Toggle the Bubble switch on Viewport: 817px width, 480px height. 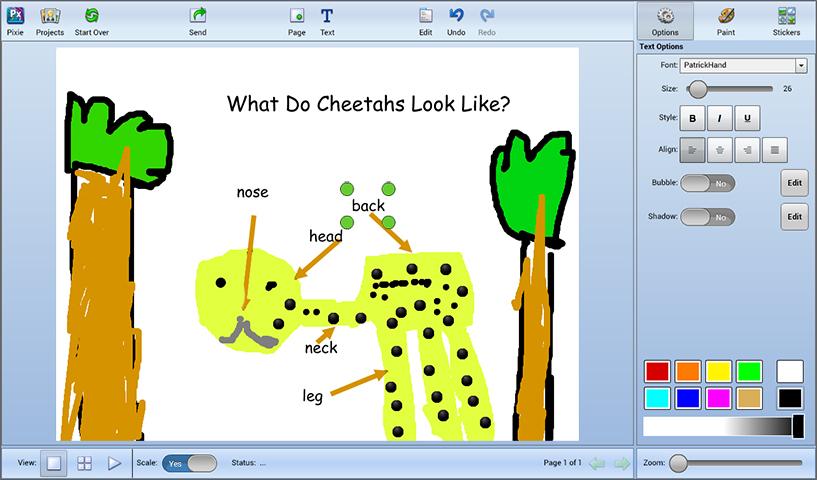(708, 183)
